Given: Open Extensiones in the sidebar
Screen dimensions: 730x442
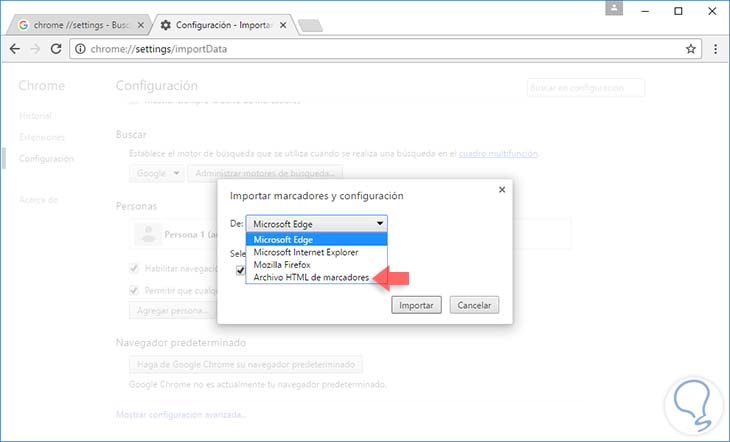Looking at the screenshot, I should pos(42,137).
